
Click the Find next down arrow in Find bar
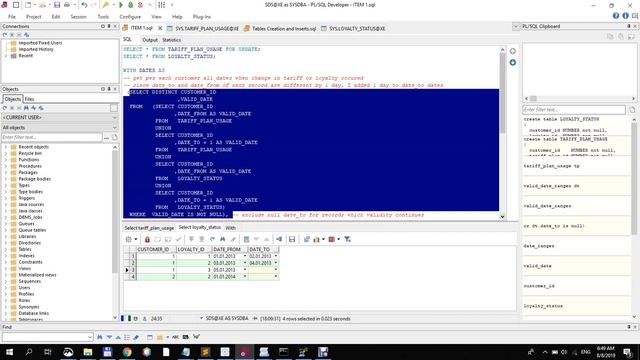coord(109,337)
